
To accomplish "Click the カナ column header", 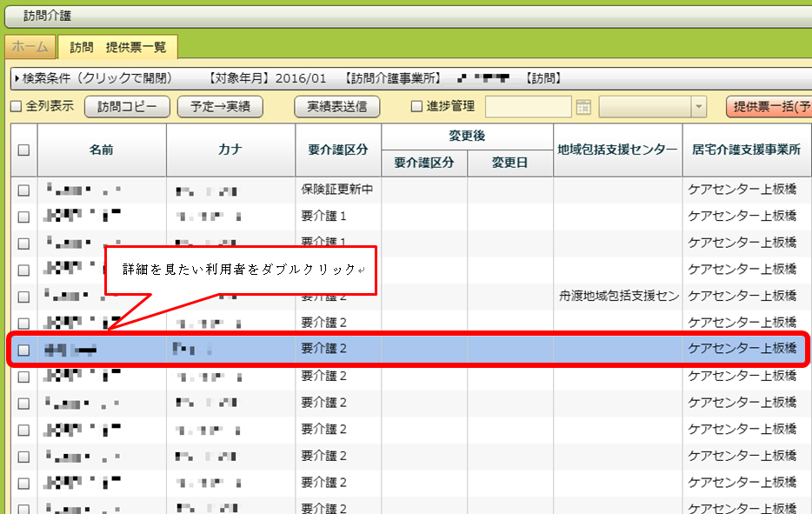I will coord(230,150).
